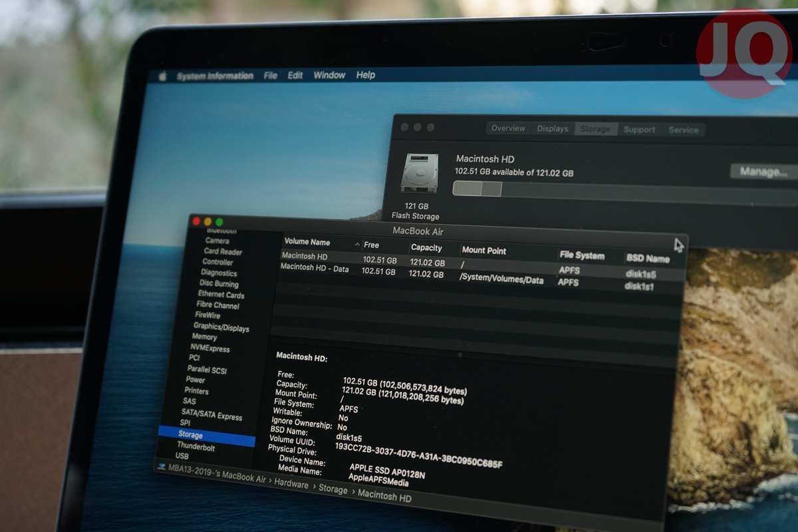This screenshot has width=798, height=532.
Task: Select USB in the sidebar
Action: click(x=182, y=456)
